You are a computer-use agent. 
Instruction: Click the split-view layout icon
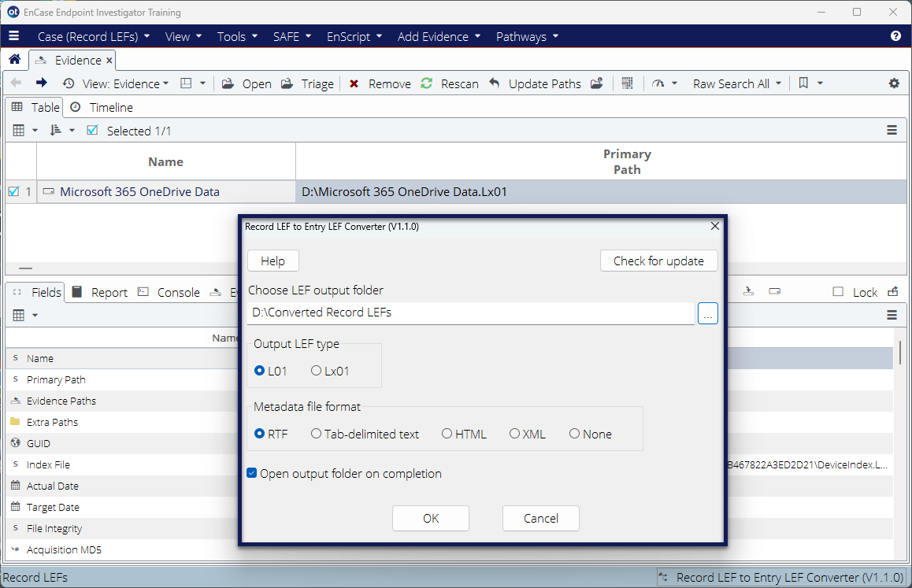[x=186, y=83]
